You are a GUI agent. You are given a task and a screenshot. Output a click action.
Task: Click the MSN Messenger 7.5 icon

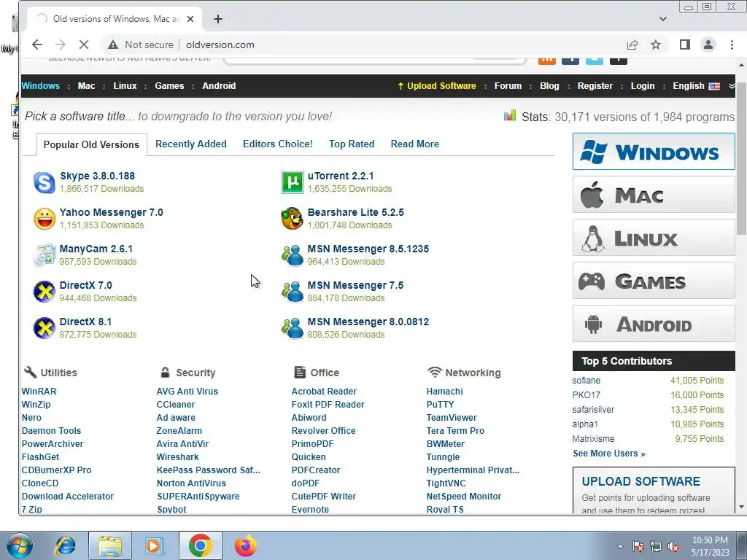click(292, 292)
